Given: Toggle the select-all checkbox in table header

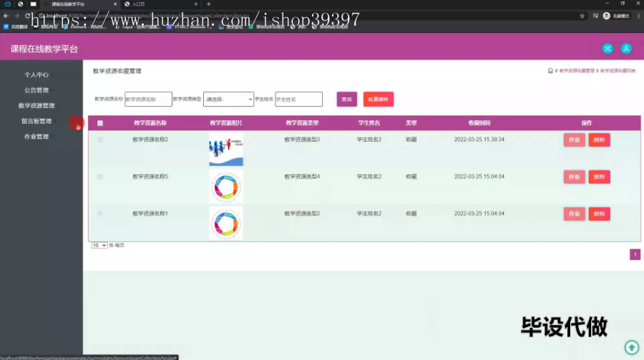Looking at the screenshot, I should (100, 123).
